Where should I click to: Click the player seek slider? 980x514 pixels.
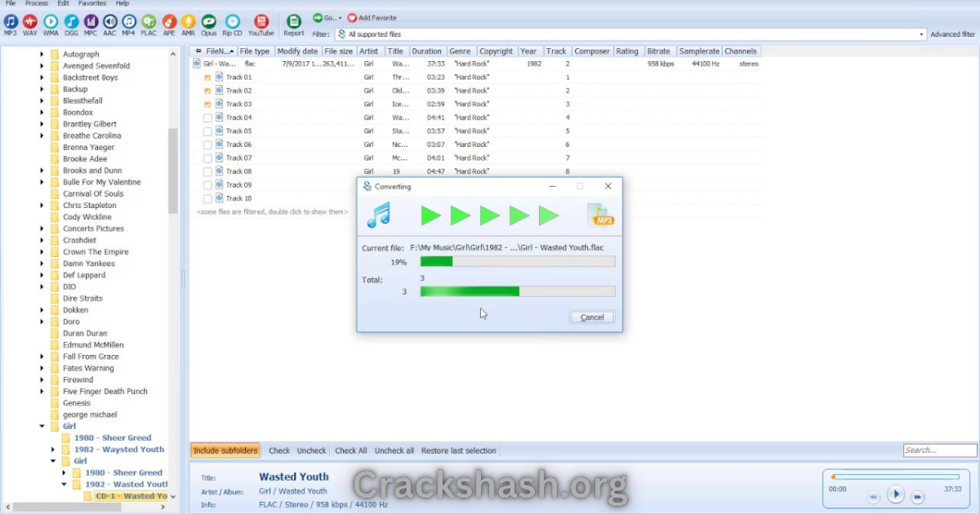pos(895,476)
